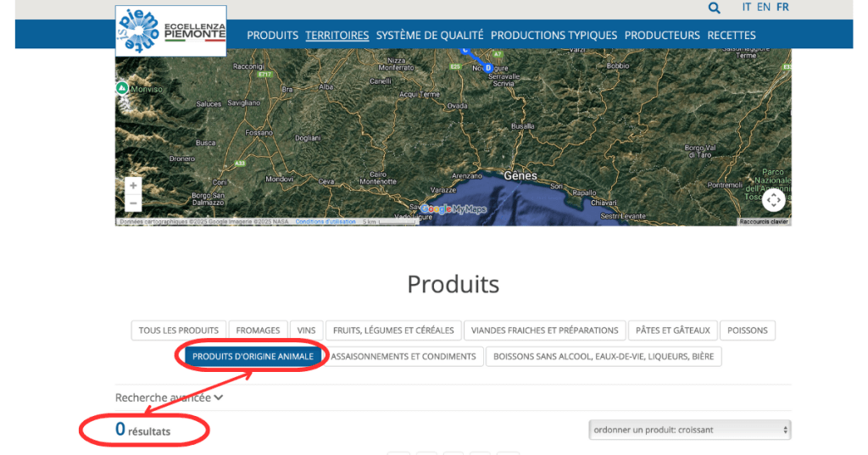
Task: Select the FR language option
Action: (x=782, y=7)
